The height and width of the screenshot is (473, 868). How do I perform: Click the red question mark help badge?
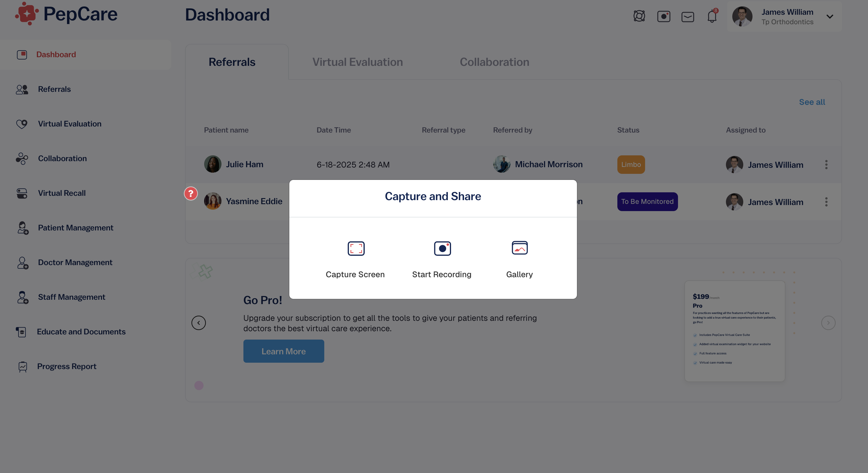coord(191,193)
